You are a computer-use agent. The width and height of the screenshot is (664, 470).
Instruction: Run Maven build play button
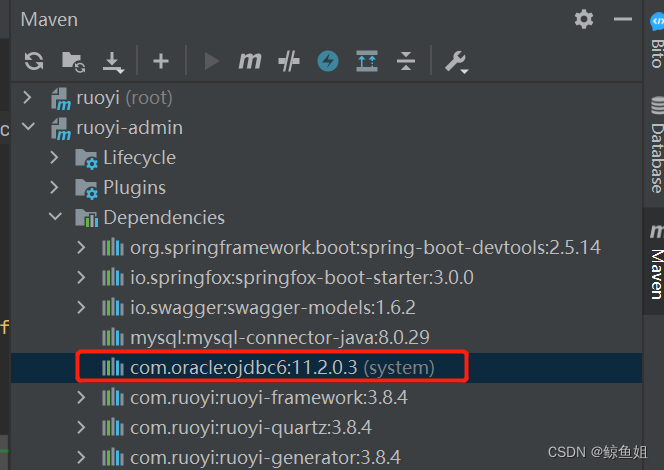pyautogui.click(x=211, y=61)
